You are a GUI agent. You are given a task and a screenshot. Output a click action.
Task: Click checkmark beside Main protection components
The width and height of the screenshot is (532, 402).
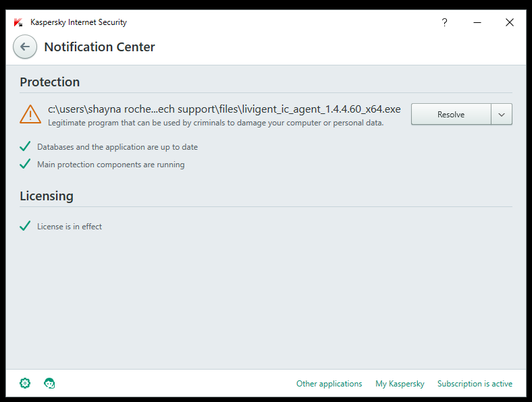pos(25,164)
